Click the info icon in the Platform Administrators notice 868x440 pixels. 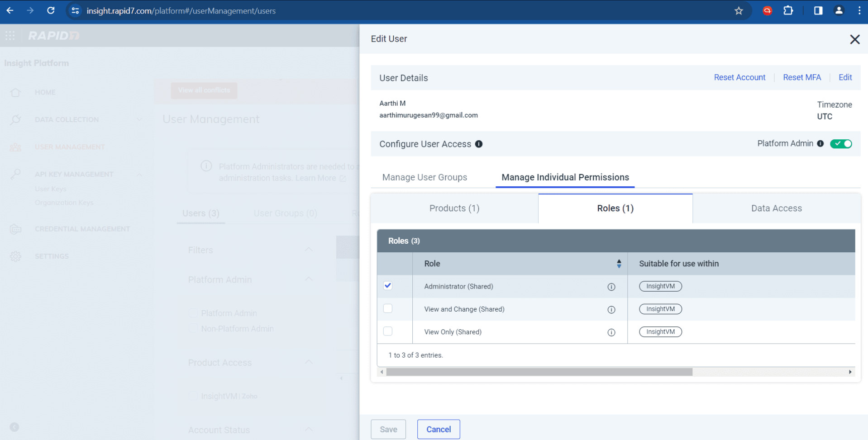[x=206, y=166]
